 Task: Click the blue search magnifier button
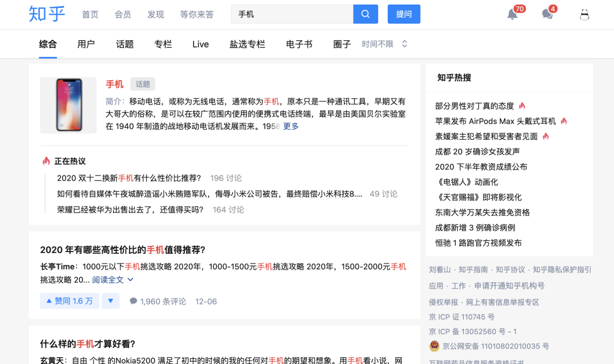pos(366,14)
